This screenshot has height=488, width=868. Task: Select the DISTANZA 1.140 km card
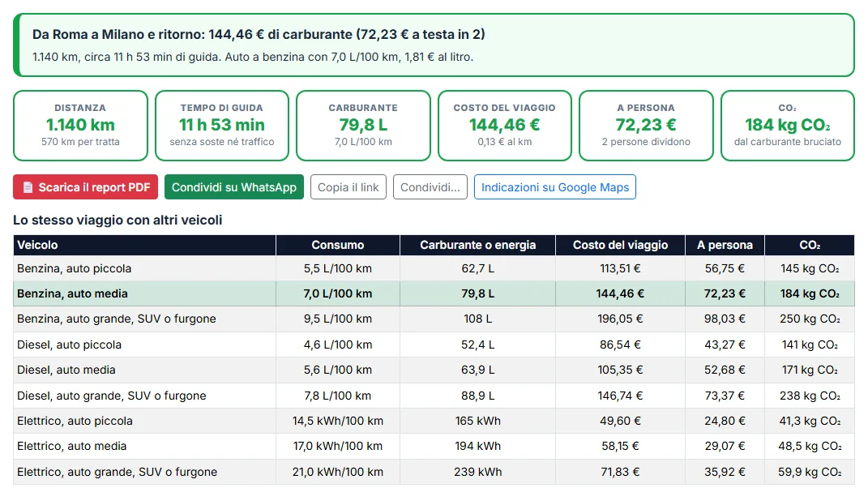(x=80, y=126)
